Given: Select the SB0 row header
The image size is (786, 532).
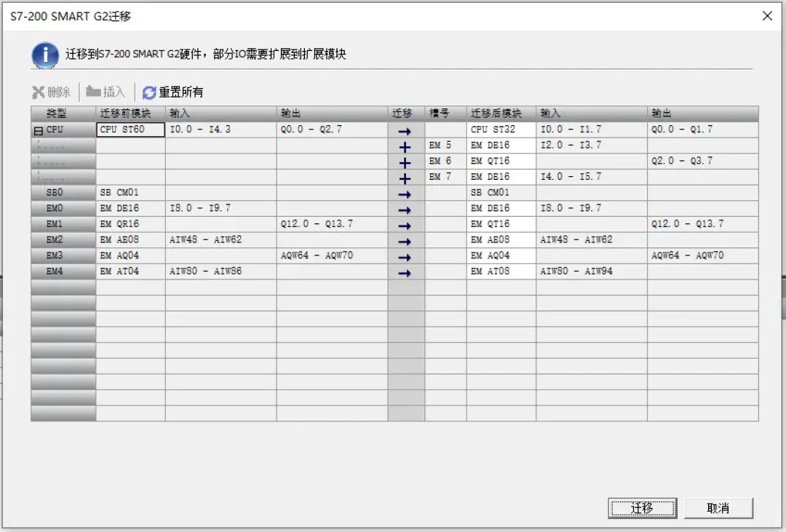Looking at the screenshot, I should (63, 193).
